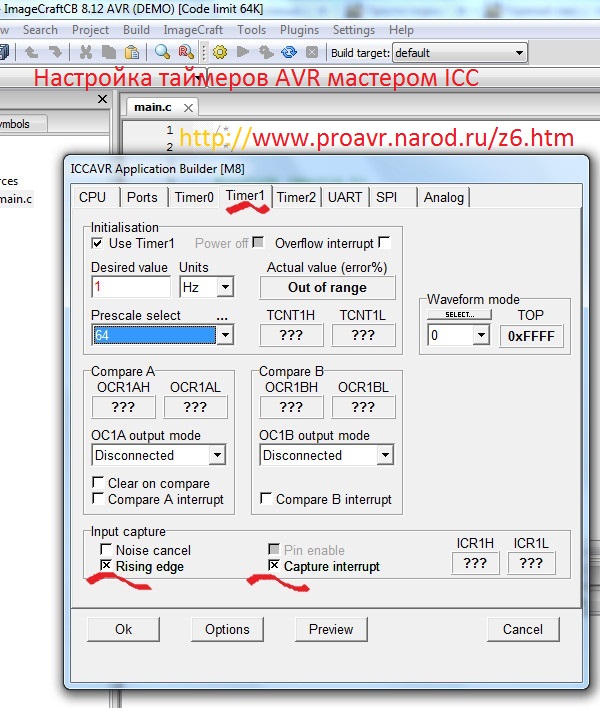Image resolution: width=600 pixels, height=708 pixels.
Task: Click the TOP value 0xFFFF field
Action: (x=531, y=336)
